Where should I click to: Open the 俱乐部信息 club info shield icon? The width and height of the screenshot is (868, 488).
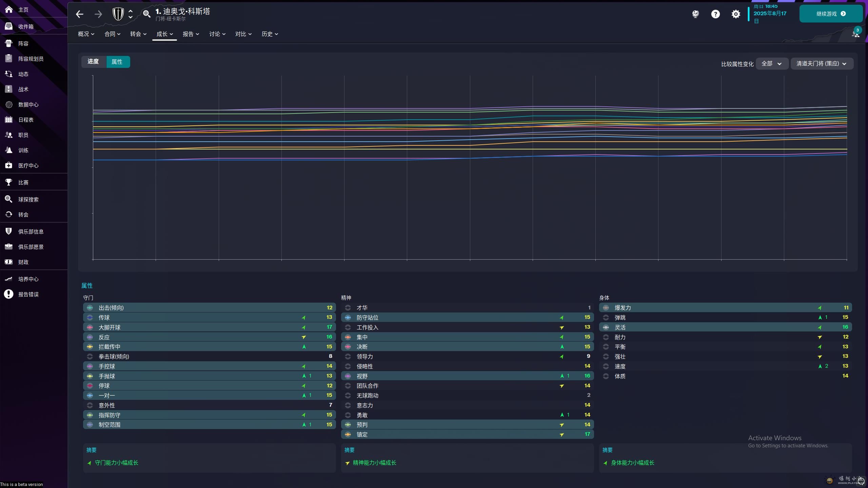9,231
